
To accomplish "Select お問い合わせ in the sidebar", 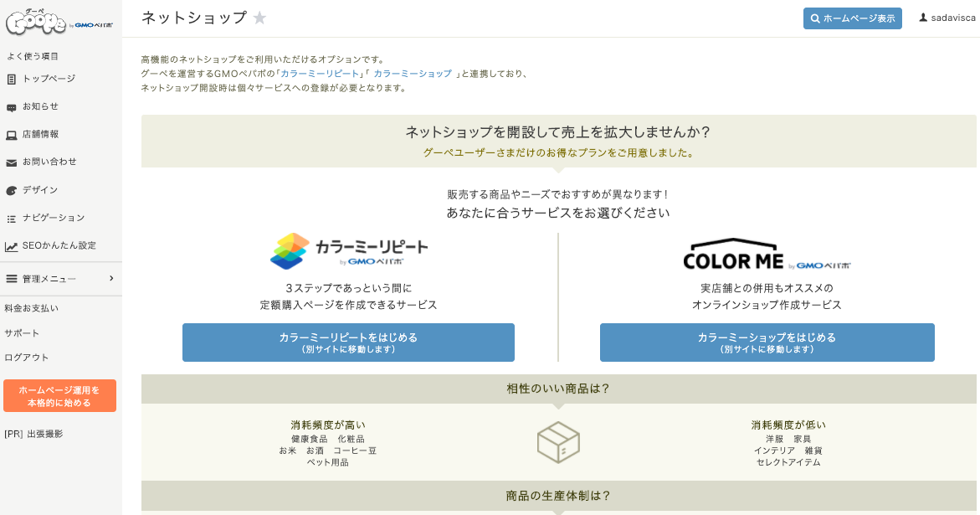I will click(49, 162).
